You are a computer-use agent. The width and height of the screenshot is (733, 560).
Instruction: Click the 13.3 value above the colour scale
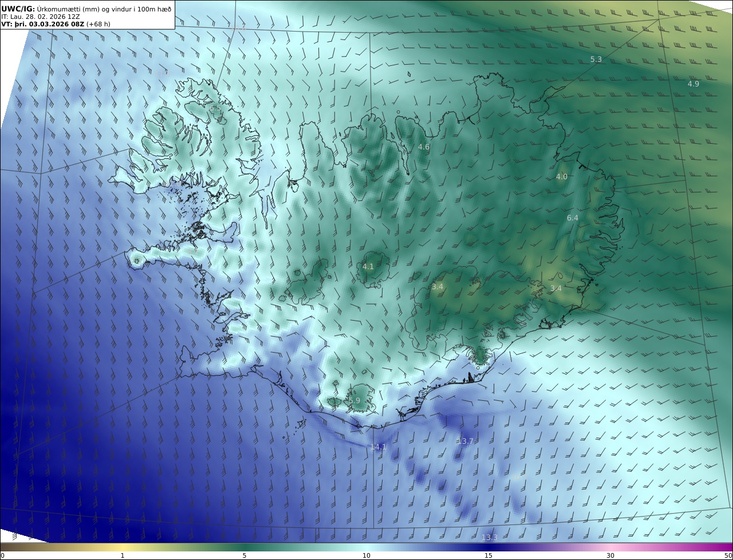[490, 538]
